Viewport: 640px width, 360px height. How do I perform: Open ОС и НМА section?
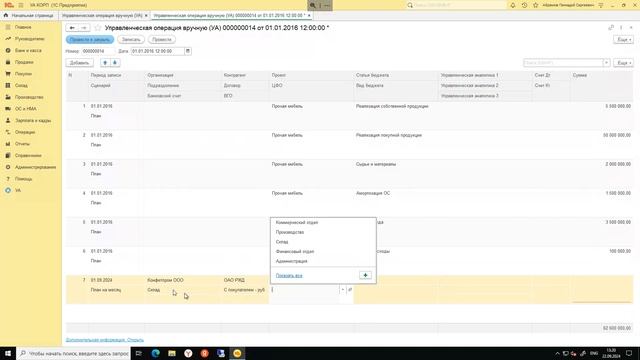point(26,109)
